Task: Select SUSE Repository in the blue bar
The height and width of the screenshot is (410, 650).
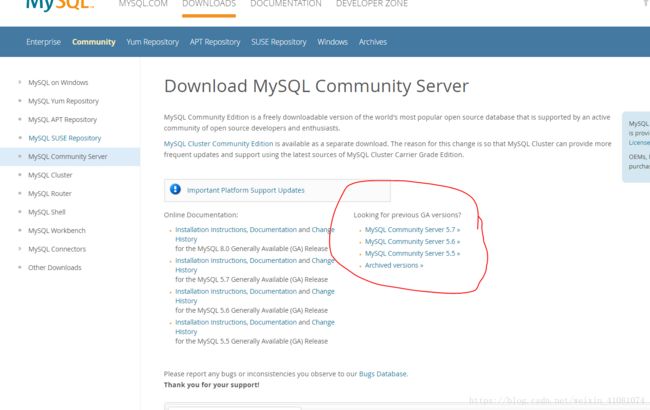Action: tap(279, 42)
